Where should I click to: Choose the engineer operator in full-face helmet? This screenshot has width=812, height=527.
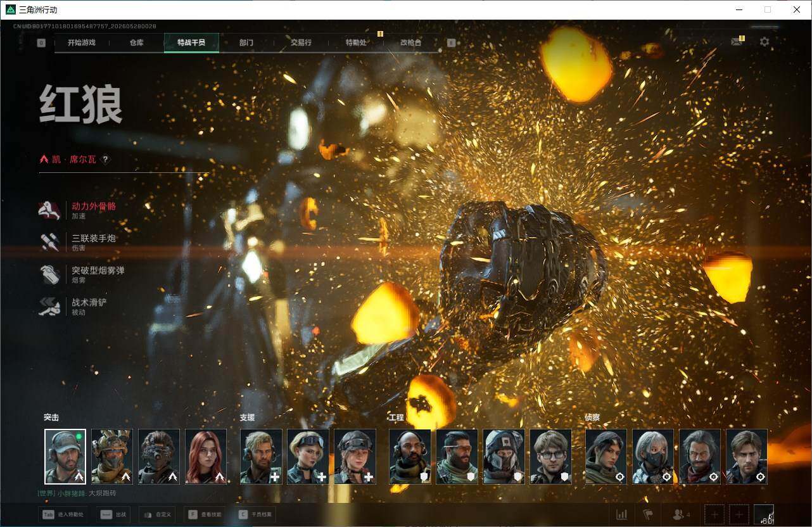pos(504,457)
